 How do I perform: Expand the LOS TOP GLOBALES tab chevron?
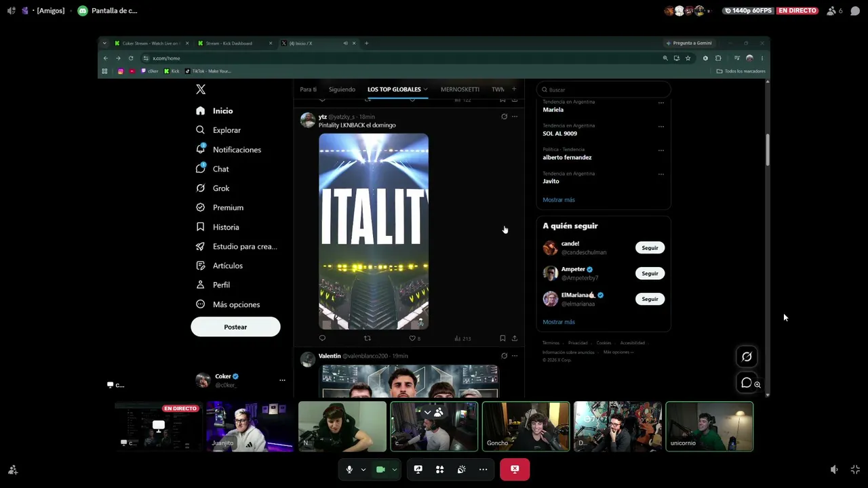click(x=425, y=89)
